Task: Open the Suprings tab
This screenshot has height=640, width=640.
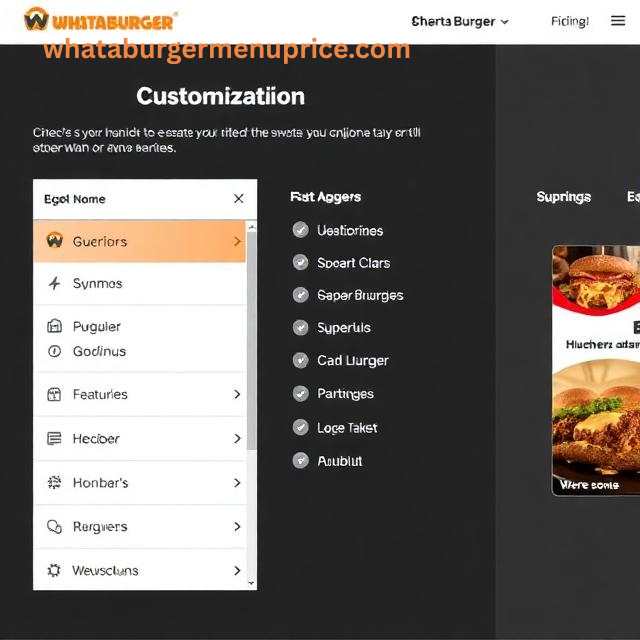Action: [x=563, y=197]
